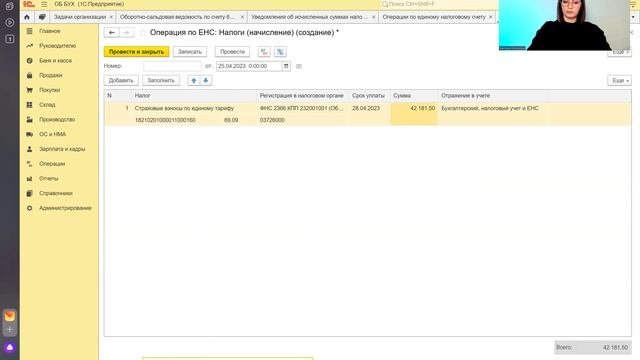Click Провести и закрыть button
This screenshot has height=360, width=640.
click(136, 52)
